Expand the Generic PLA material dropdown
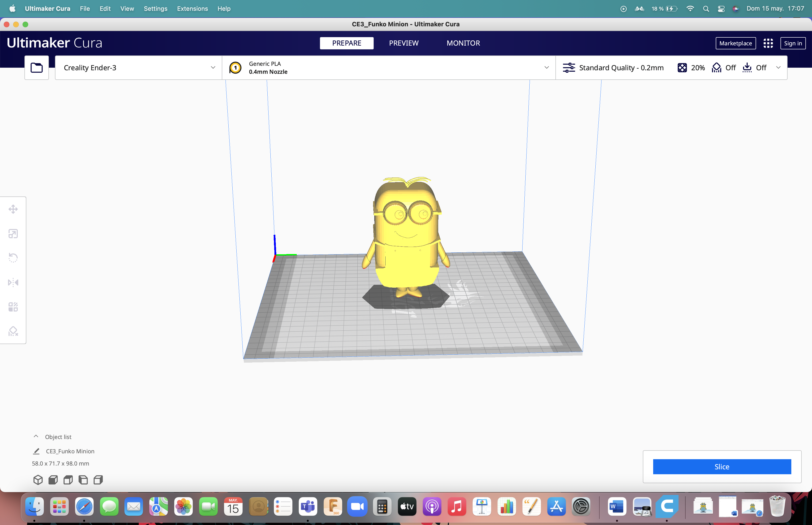The image size is (812, 525). point(388,67)
